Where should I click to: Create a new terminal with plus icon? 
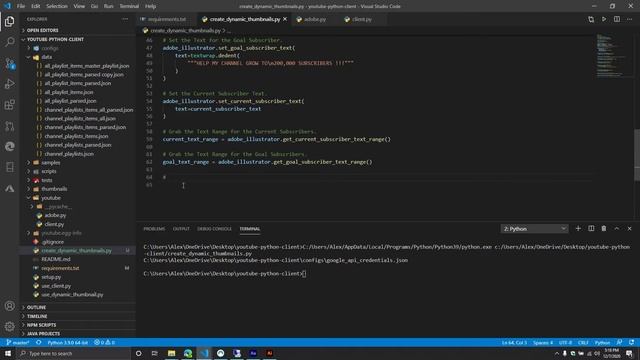pos(578,229)
